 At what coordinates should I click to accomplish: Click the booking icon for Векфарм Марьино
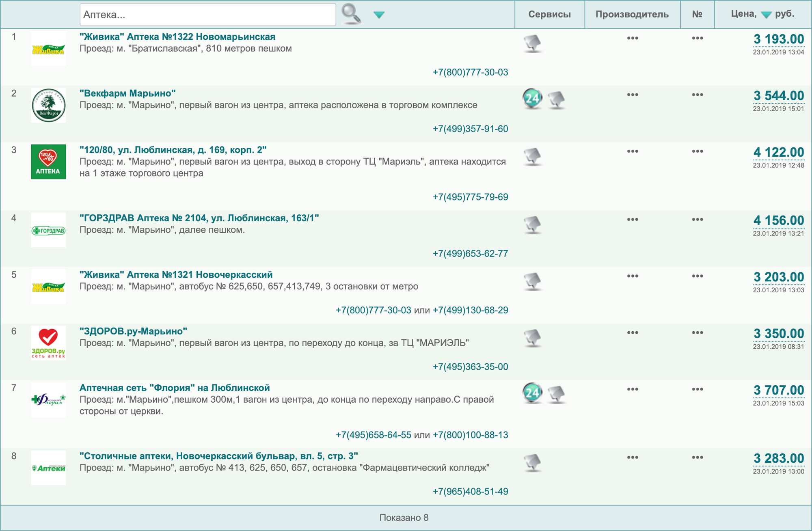pos(556,99)
